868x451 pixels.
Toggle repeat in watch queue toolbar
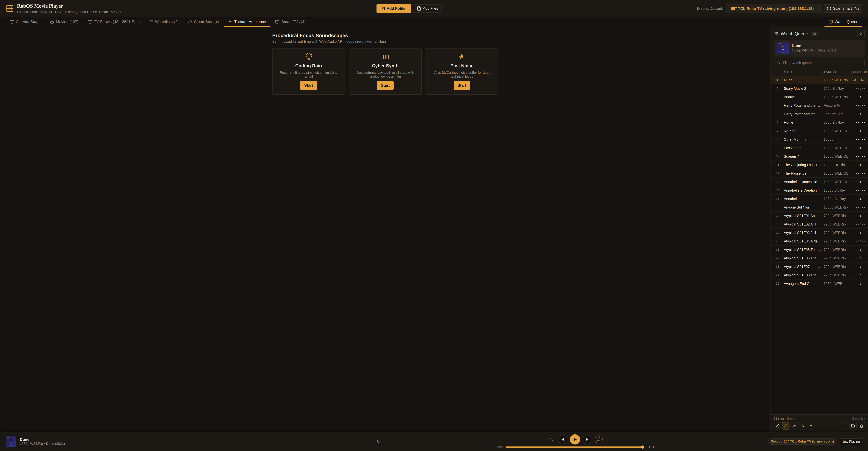(x=786, y=426)
